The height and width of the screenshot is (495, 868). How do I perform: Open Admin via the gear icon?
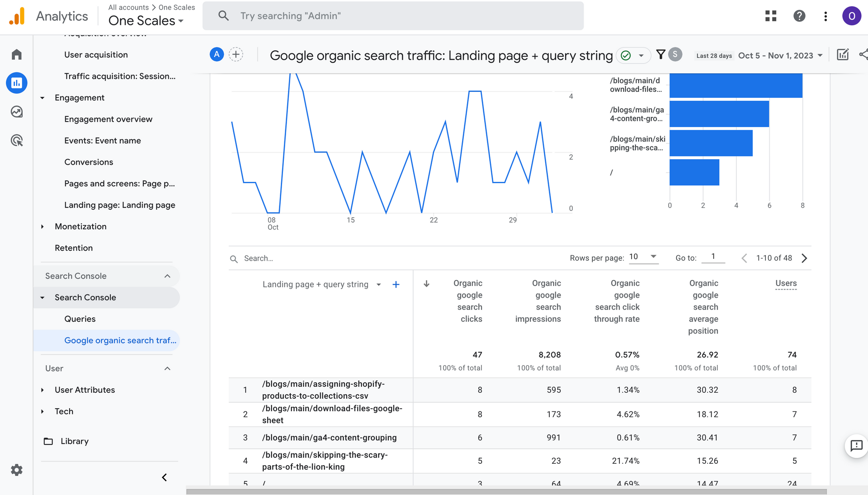(16, 470)
